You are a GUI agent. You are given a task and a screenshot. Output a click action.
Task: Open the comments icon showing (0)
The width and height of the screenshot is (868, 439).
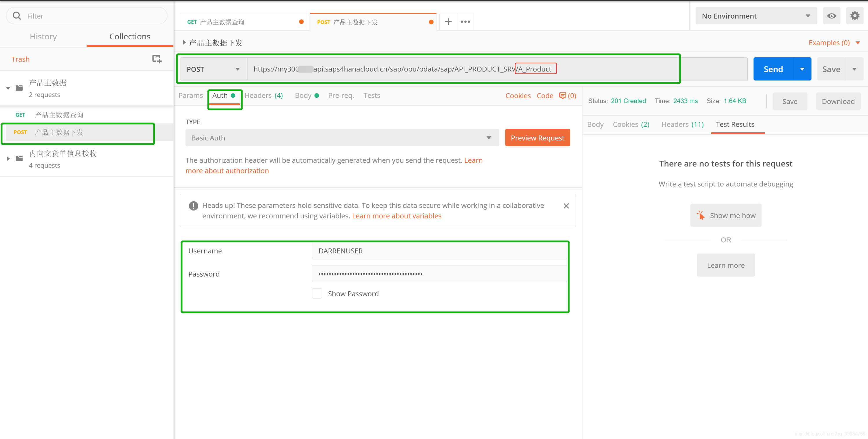[x=568, y=96]
